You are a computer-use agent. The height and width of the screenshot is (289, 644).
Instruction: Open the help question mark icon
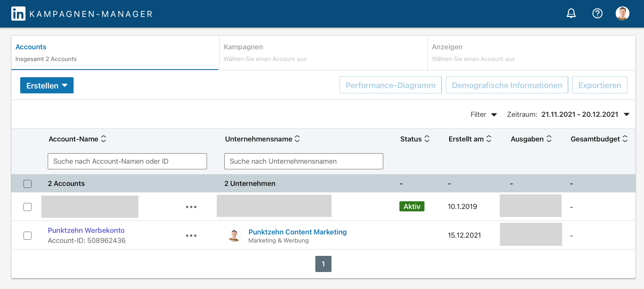pyautogui.click(x=597, y=13)
